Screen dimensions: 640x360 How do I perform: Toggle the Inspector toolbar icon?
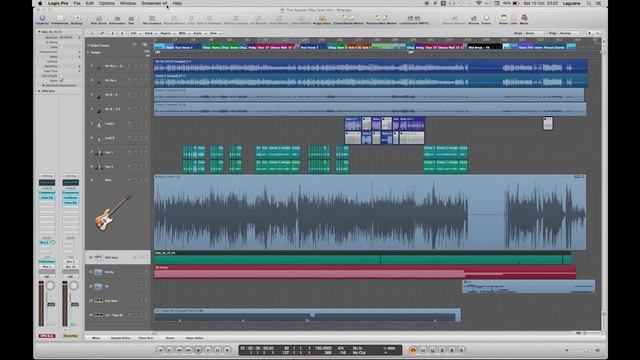(x=42, y=19)
